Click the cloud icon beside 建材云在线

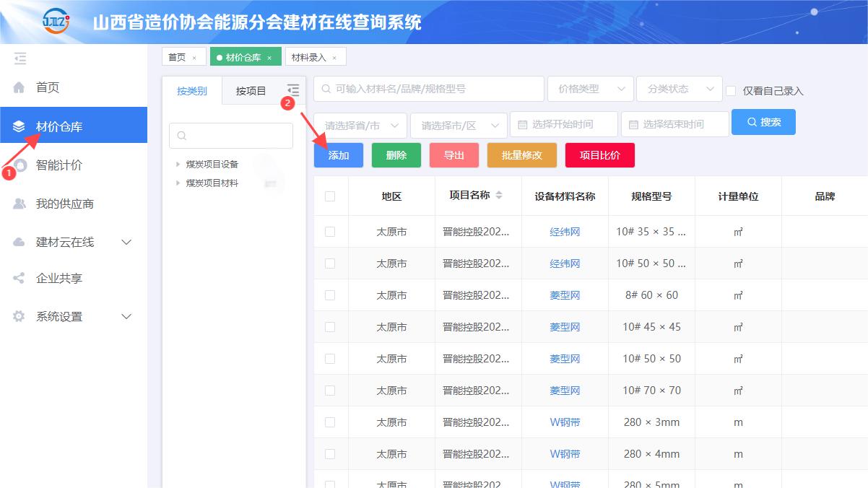[19, 242]
